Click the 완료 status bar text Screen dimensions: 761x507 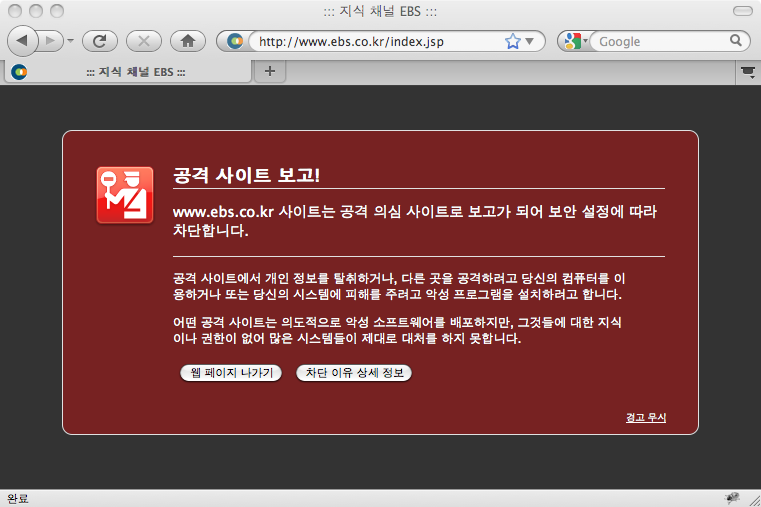point(18,498)
